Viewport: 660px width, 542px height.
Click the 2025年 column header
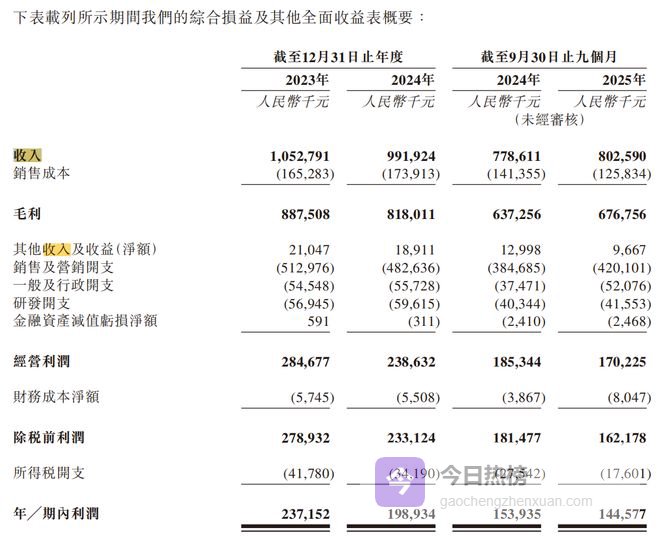tap(624, 79)
